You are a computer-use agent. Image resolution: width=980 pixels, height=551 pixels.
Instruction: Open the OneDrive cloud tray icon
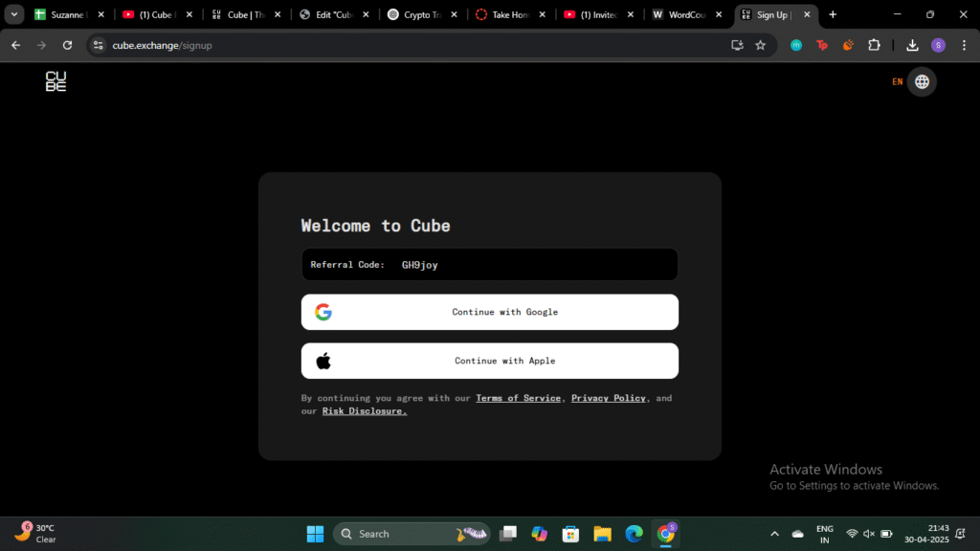tap(797, 534)
